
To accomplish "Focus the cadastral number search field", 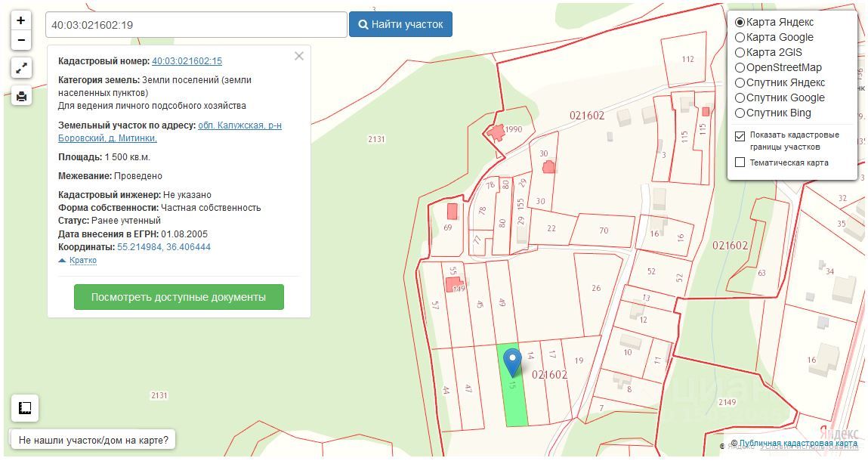I will (x=196, y=24).
